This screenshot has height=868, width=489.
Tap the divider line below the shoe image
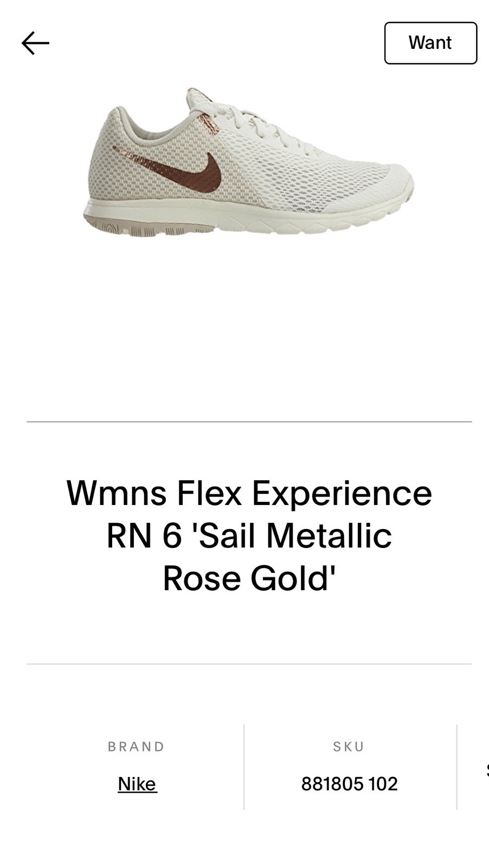pos(249,422)
